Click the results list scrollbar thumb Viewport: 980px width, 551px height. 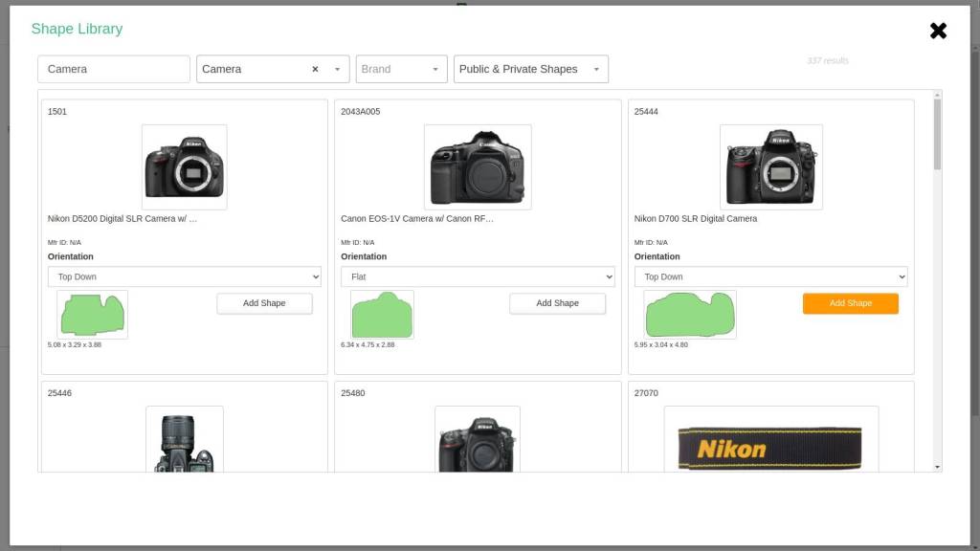[x=937, y=134]
